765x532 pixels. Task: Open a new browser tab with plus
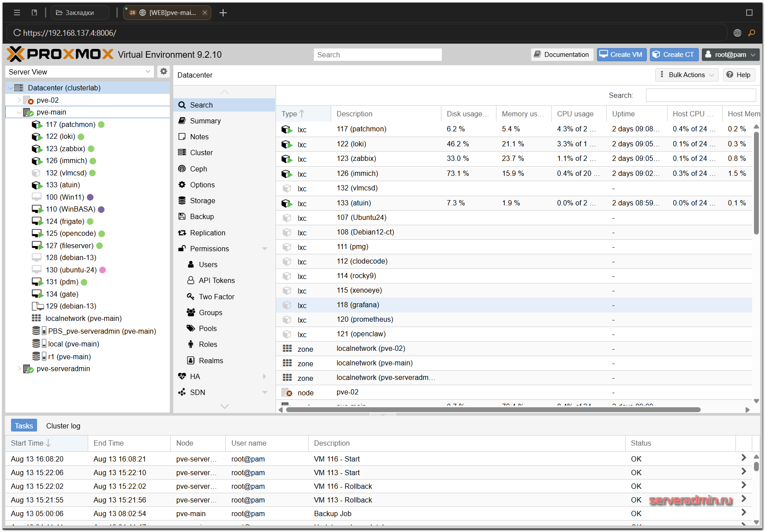(x=223, y=13)
